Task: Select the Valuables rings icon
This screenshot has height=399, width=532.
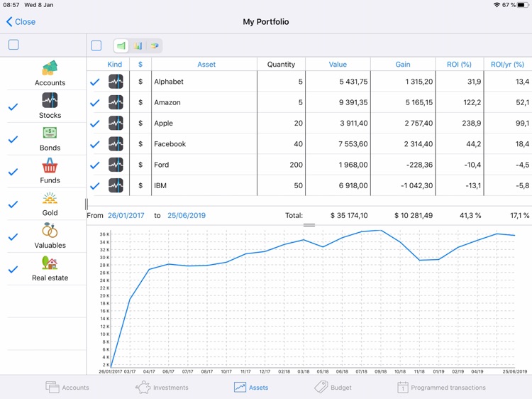Action: (50, 230)
